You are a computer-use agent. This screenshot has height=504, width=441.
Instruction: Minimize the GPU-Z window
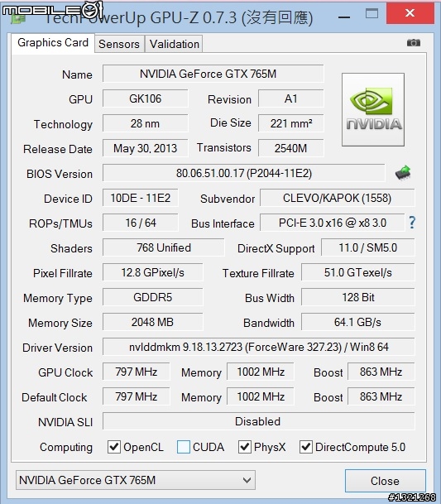[x=344, y=16]
